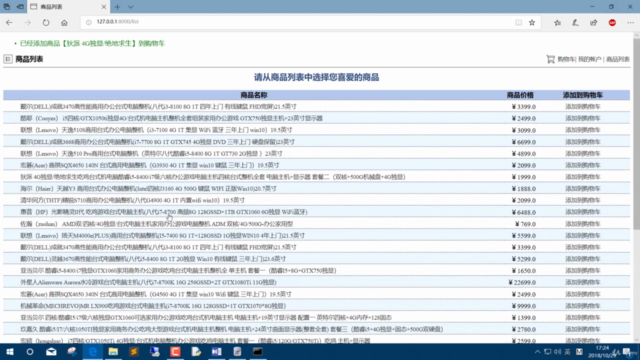Open the Mail app in taskbar

[51, 351]
